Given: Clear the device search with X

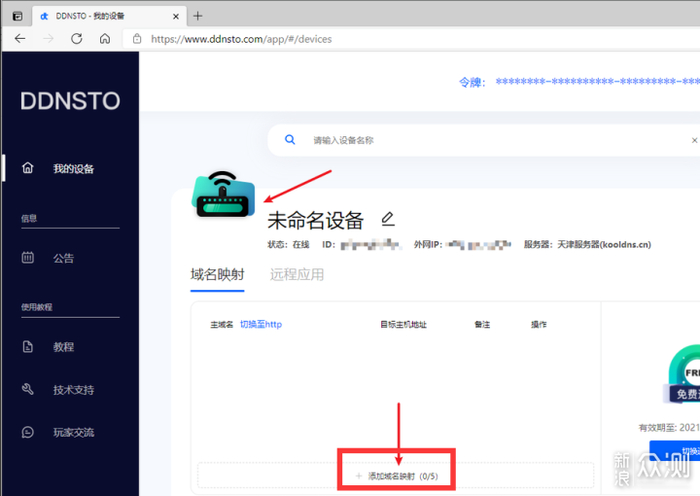Looking at the screenshot, I should click(x=694, y=140).
